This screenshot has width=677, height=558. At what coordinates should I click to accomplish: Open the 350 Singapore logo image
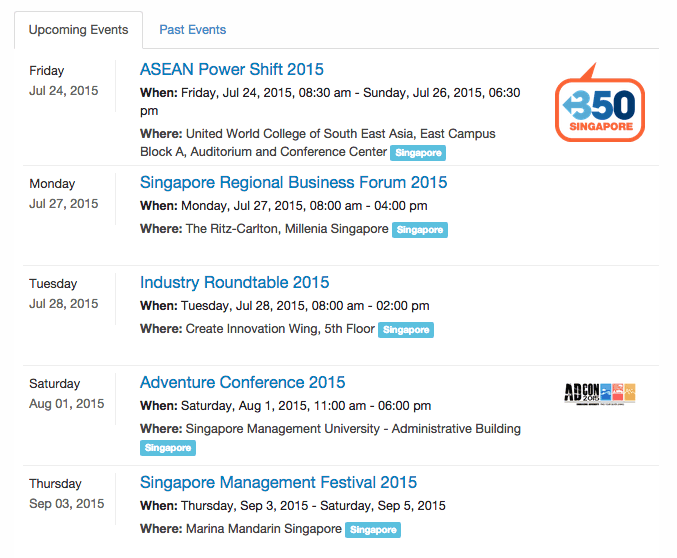tap(600, 102)
